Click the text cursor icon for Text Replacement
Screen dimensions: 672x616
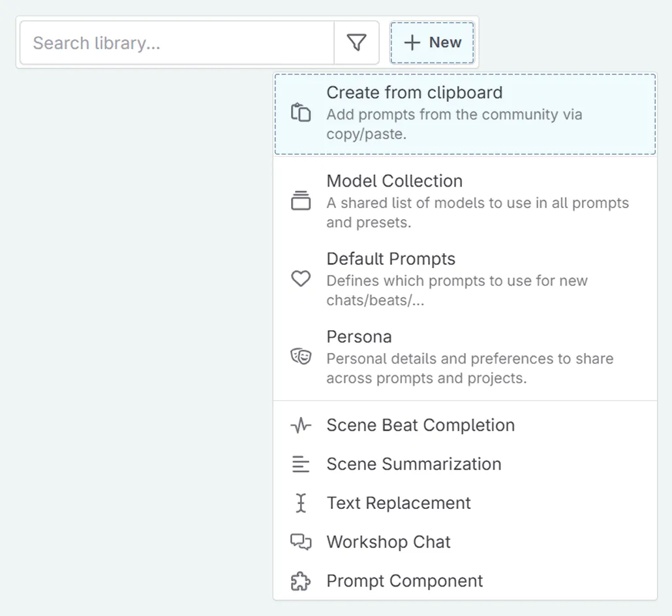tap(301, 502)
